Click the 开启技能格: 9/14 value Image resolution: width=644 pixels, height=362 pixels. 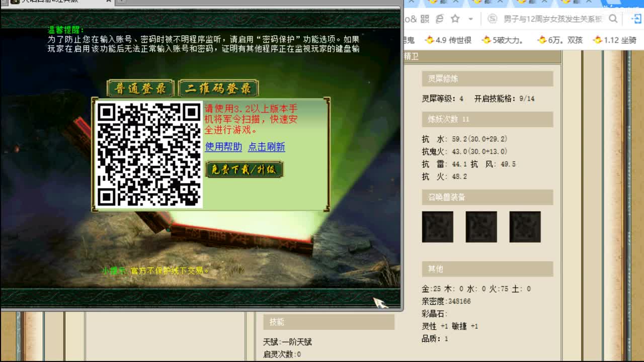[x=504, y=99]
